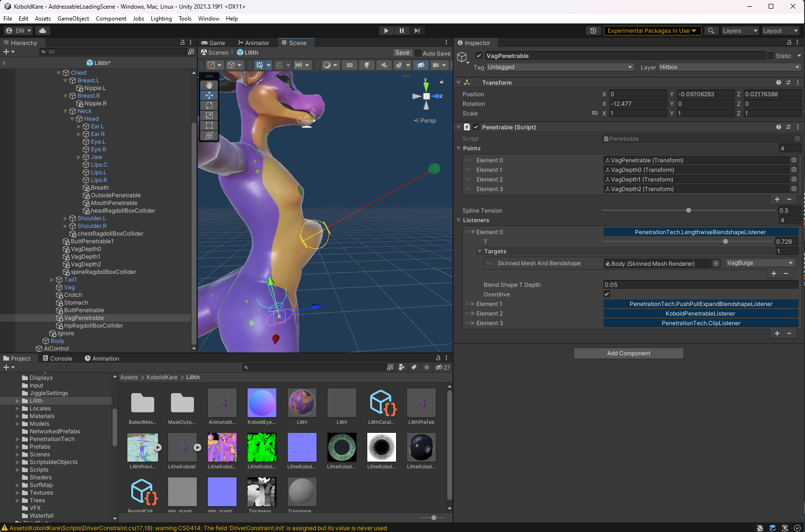Expand the Jaw node in Hierarchy
Screen dimensions: 805x532
(79, 157)
